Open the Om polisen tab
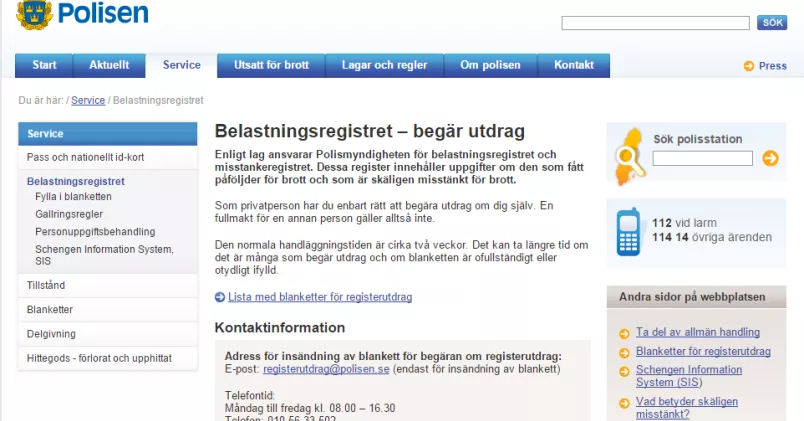Viewport: 804px width, 421px height. (x=490, y=66)
